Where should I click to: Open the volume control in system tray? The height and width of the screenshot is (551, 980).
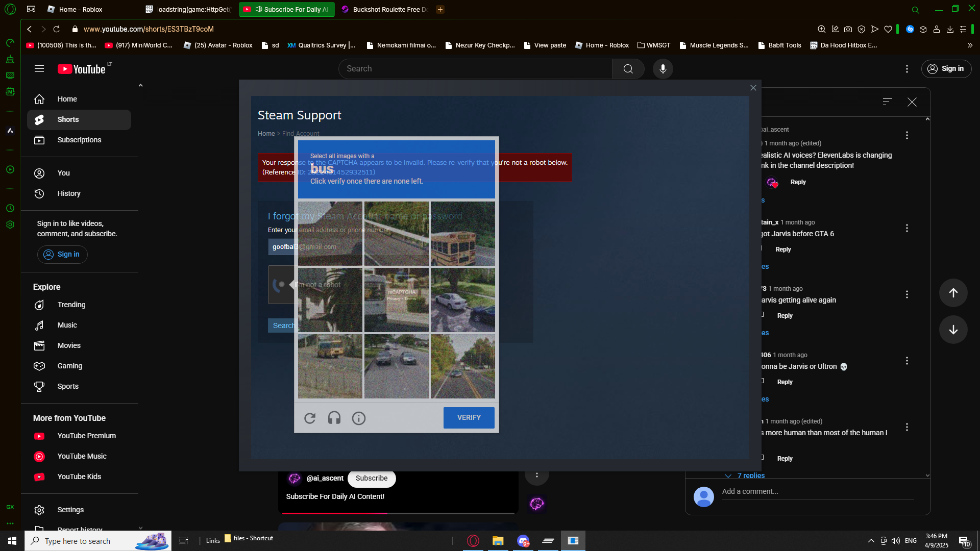click(x=896, y=541)
